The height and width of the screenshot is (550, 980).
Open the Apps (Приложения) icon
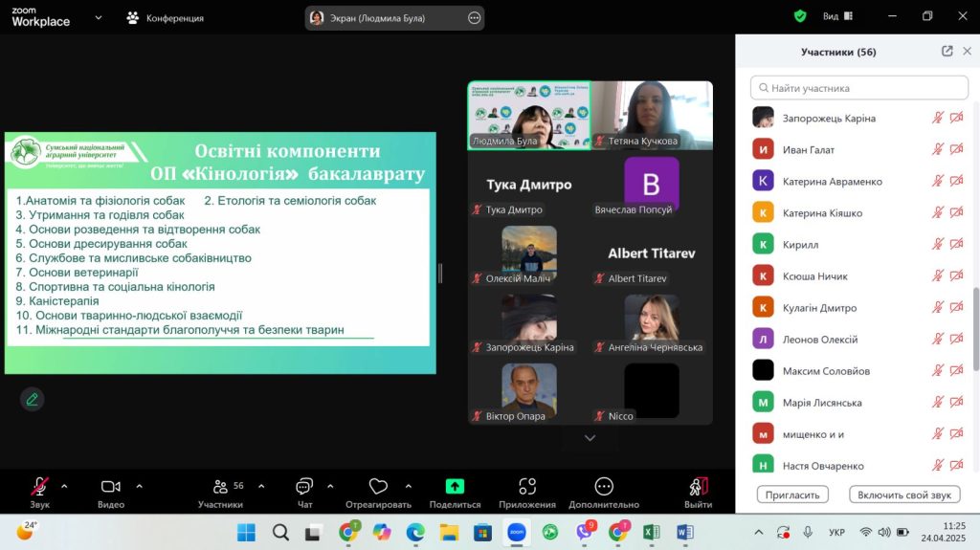click(x=526, y=487)
